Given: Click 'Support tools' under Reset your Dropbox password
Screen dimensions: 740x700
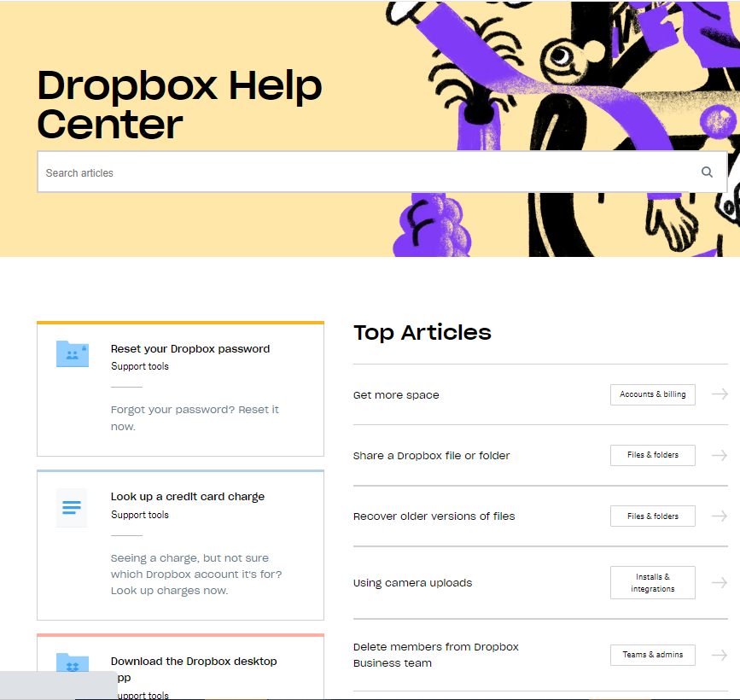Looking at the screenshot, I should [x=140, y=366].
